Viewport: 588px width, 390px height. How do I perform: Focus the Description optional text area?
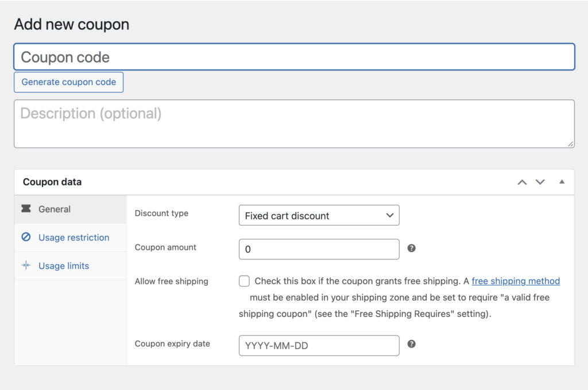[x=294, y=122]
